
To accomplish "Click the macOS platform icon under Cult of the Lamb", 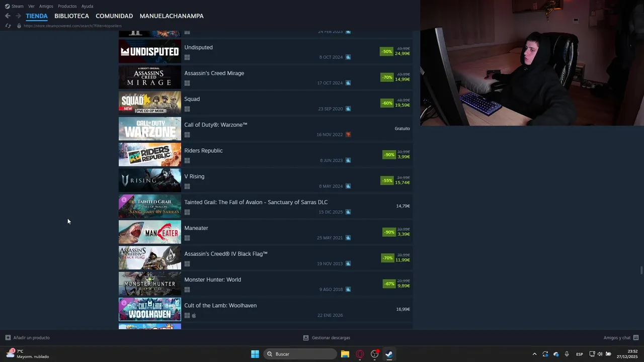I will click(x=194, y=316).
